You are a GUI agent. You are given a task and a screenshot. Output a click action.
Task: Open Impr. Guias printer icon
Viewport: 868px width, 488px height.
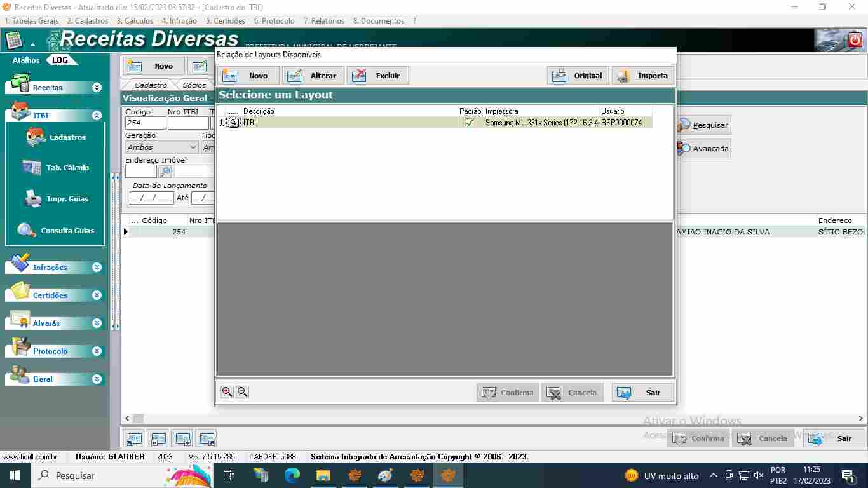(x=33, y=199)
